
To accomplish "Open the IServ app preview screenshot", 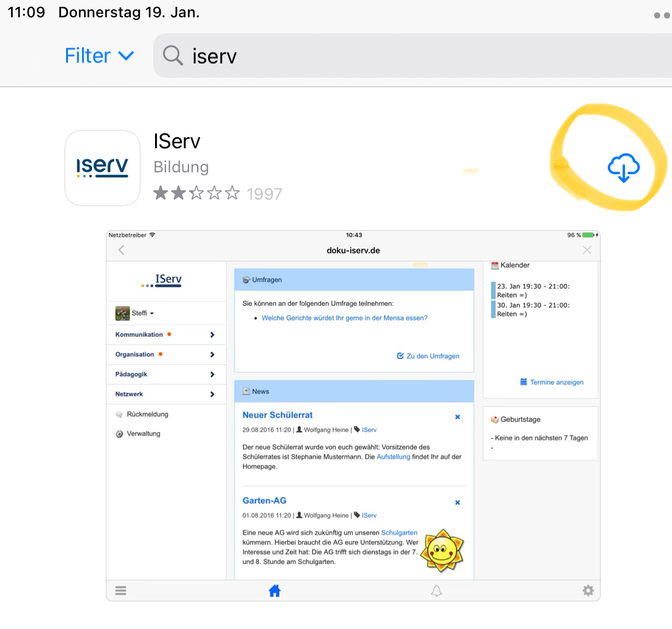I will click(x=353, y=416).
